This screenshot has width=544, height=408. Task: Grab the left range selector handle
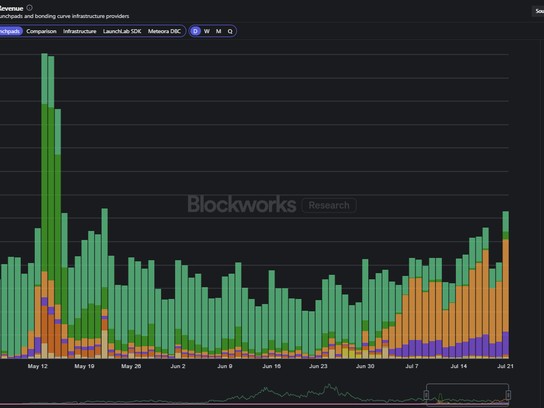[426, 394]
